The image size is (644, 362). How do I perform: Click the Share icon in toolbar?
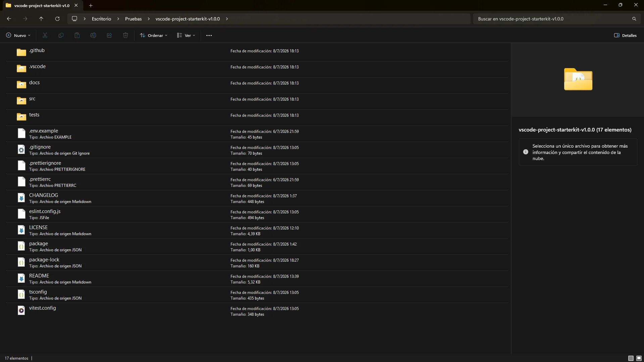109,35
